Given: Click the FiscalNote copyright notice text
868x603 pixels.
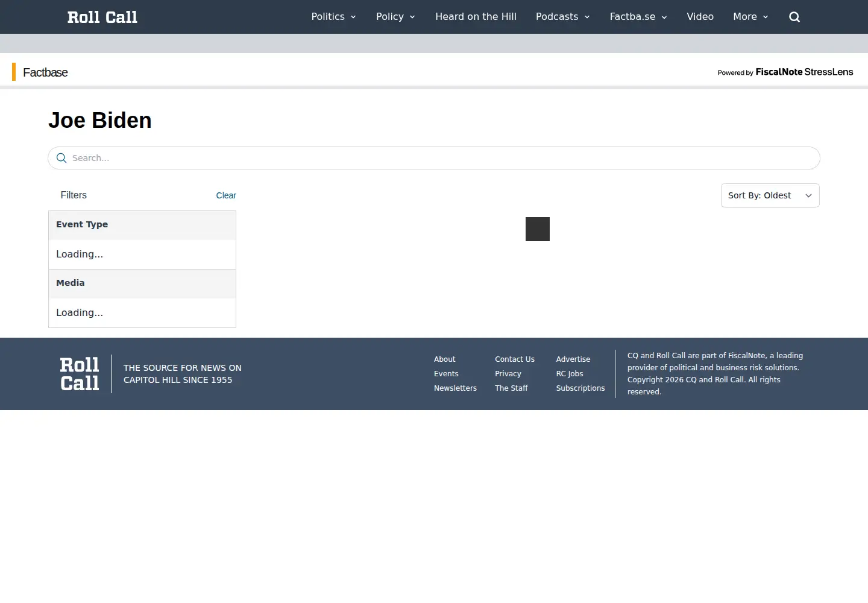Looking at the screenshot, I should click(715, 374).
